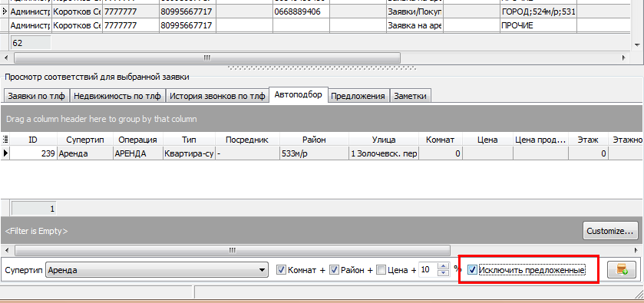The image size is (644, 303).
Task: Click the percent value field showing 10
Action: click(x=428, y=270)
